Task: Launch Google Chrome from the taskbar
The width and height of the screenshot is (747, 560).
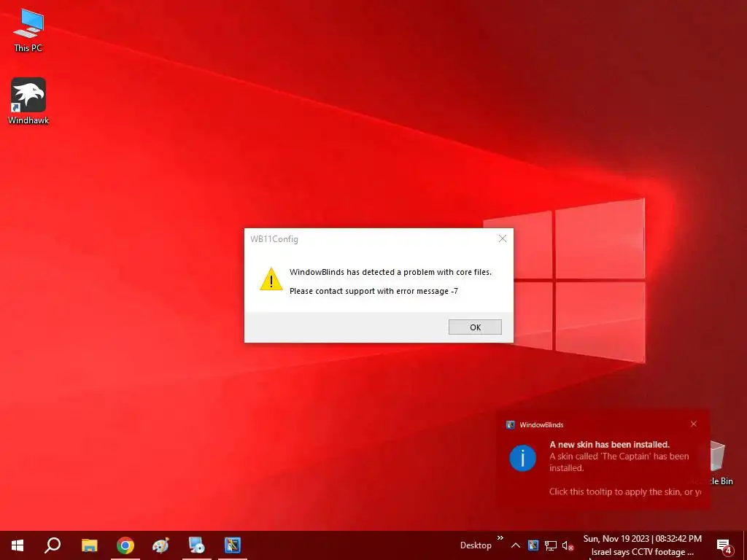Action: tap(125, 545)
